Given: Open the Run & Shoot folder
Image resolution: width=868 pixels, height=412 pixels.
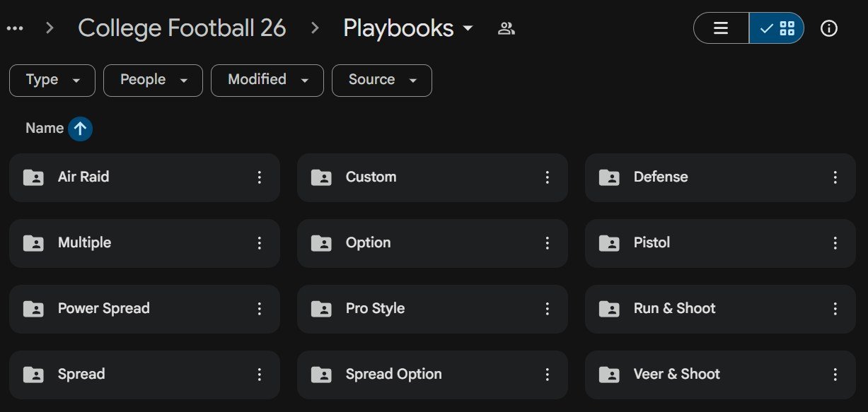Looking at the screenshot, I should [x=720, y=309].
